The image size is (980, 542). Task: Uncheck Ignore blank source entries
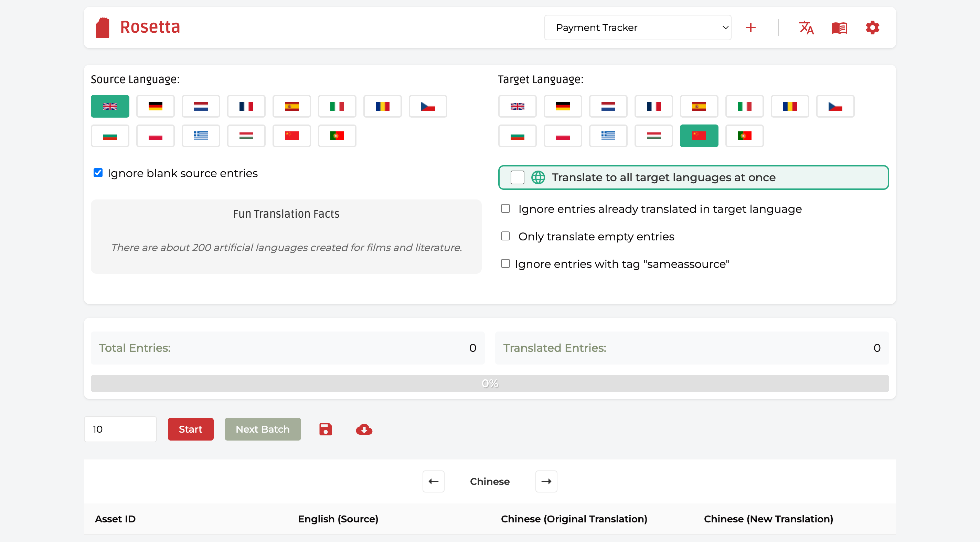[x=98, y=173]
